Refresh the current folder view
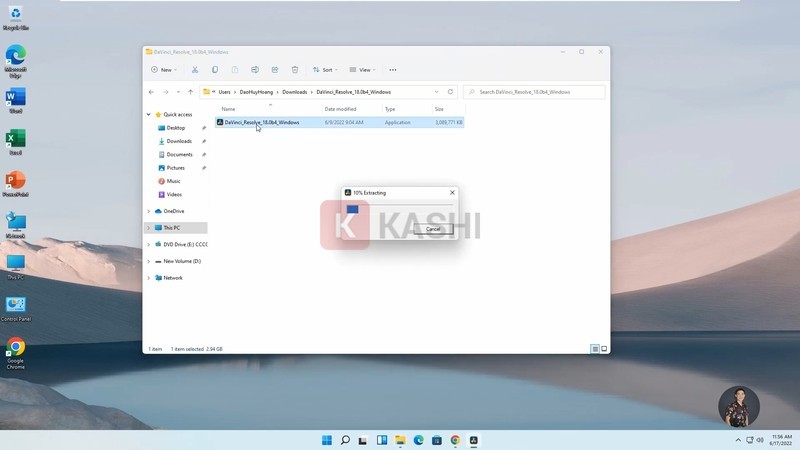Image resolution: width=800 pixels, height=450 pixels. [450, 92]
